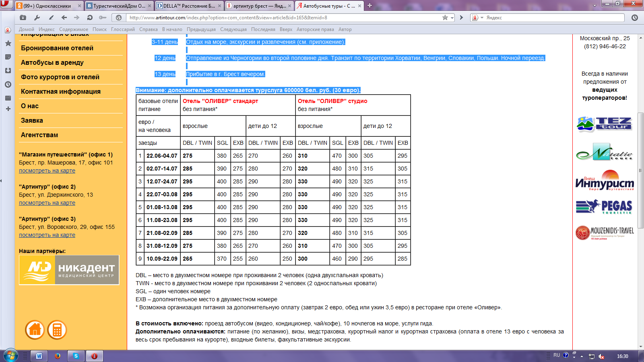Screen dimensions: 644x362
Task: View office 2 map link under Дзержинского
Action: pos(47,203)
